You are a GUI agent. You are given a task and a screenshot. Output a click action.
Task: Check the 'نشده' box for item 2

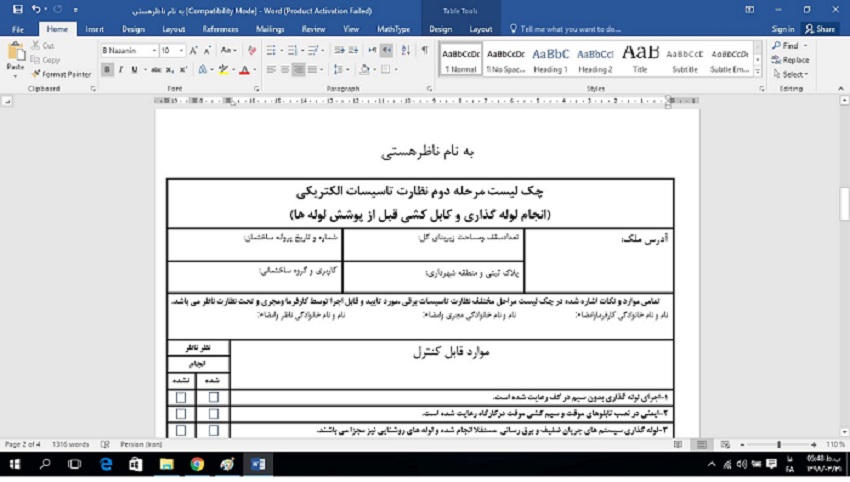(181, 414)
